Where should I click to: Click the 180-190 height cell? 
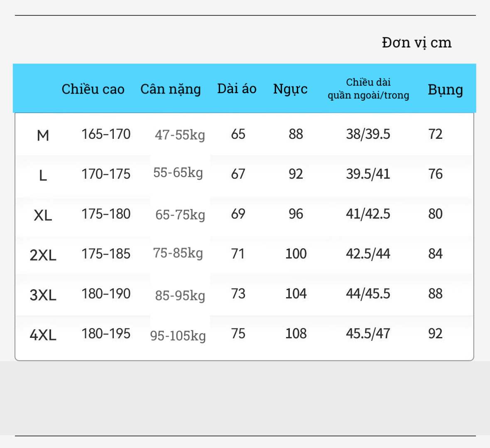(x=106, y=294)
